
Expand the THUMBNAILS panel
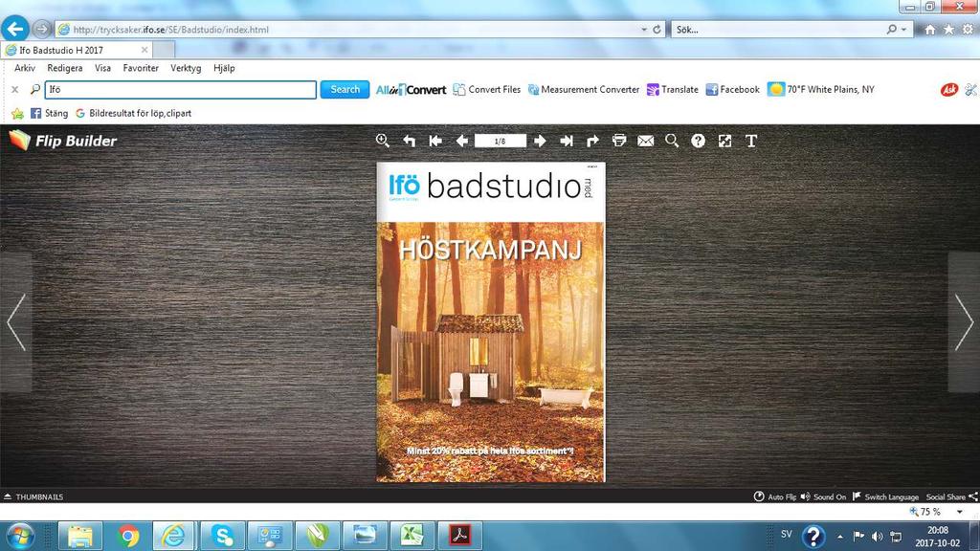(x=33, y=496)
